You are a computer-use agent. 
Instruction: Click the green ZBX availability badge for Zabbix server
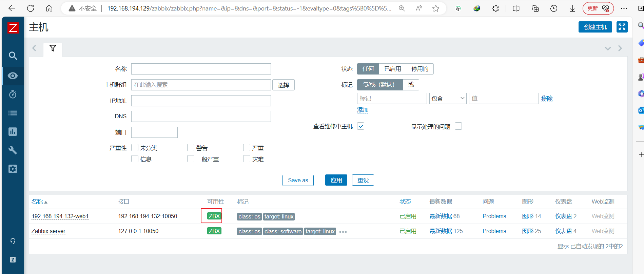(x=214, y=231)
